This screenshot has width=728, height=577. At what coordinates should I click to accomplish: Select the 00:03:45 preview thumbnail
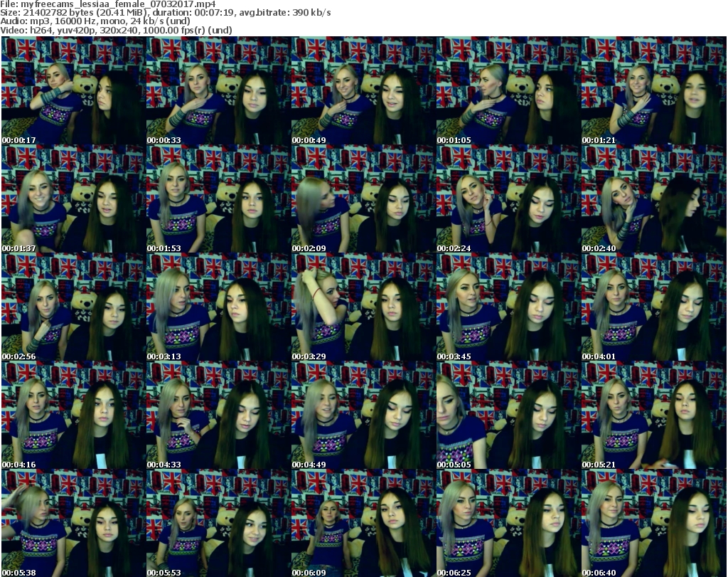508,307
